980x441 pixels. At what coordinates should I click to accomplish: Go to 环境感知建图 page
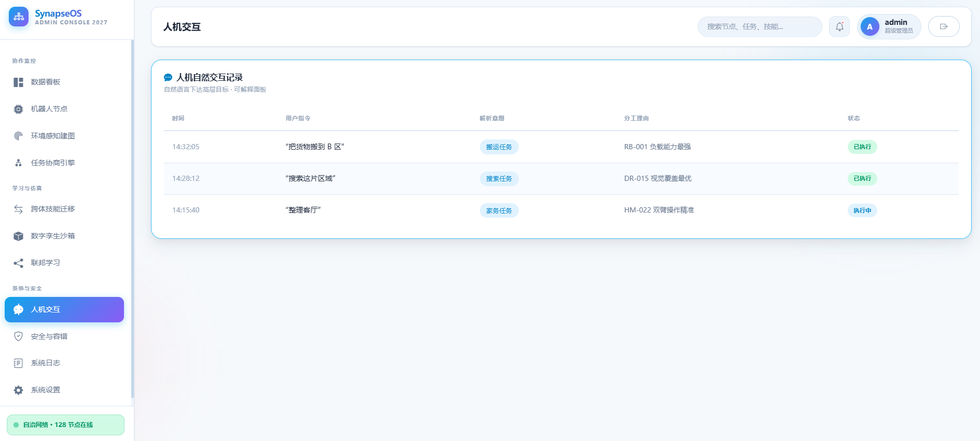click(64, 136)
